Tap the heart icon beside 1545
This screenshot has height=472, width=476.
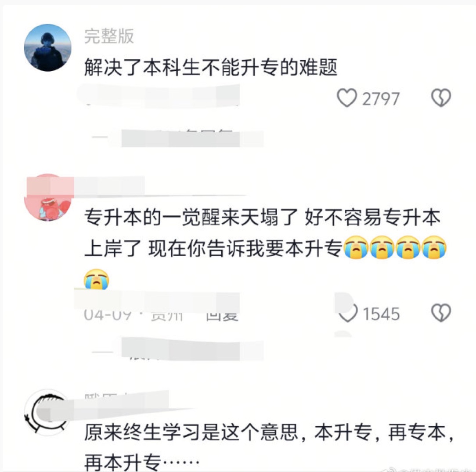pyautogui.click(x=348, y=313)
